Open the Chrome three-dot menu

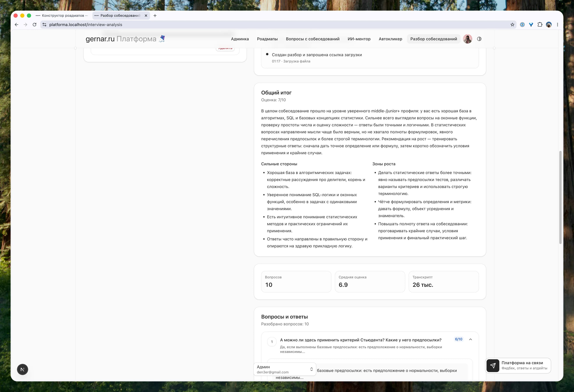tap(557, 25)
